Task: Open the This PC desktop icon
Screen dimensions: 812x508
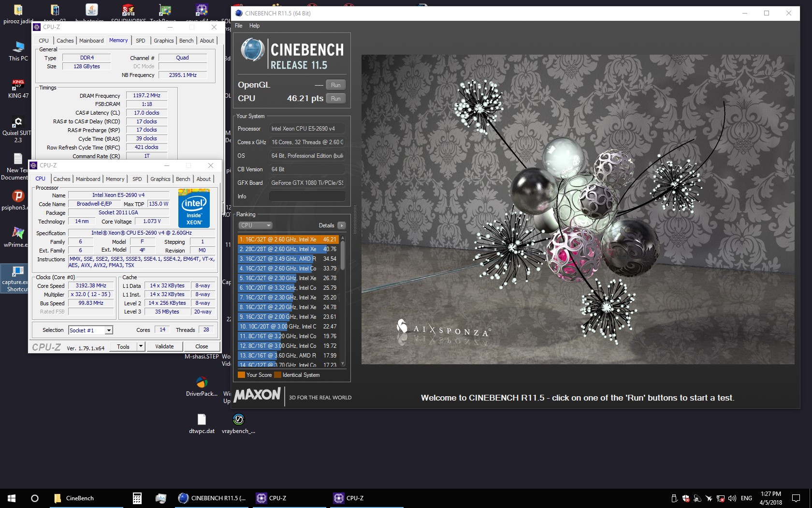Action: pos(18,51)
